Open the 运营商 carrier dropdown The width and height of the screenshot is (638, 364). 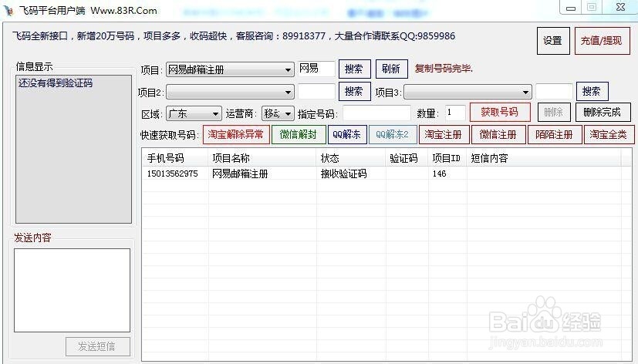click(x=278, y=114)
